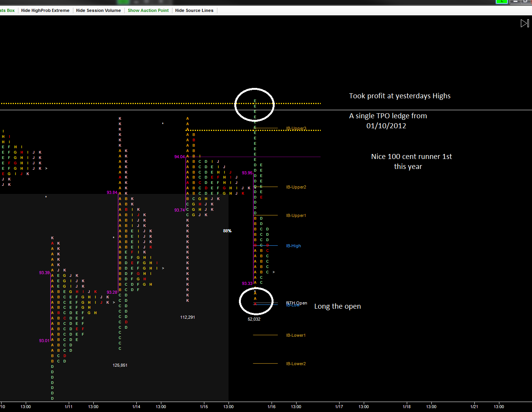Click Hide Session Volume toolbar button
This screenshot has height=412, width=532.
(x=98, y=10)
